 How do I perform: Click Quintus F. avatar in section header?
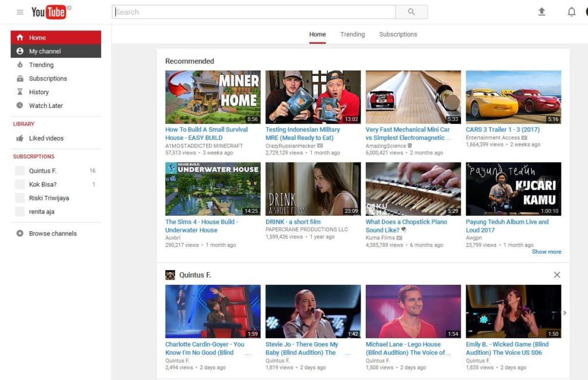pos(170,275)
